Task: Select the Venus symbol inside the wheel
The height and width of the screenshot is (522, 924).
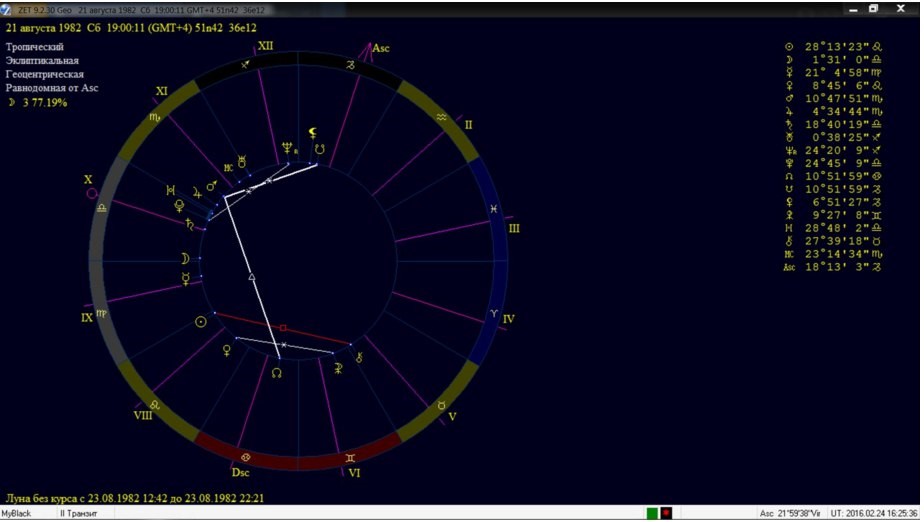Action: (x=226, y=350)
